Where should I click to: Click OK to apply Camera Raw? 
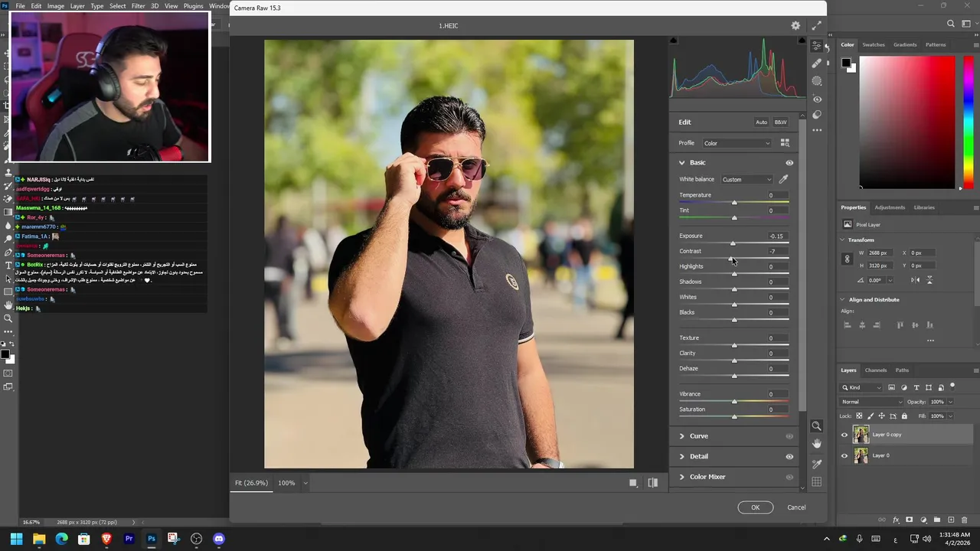[x=755, y=507]
